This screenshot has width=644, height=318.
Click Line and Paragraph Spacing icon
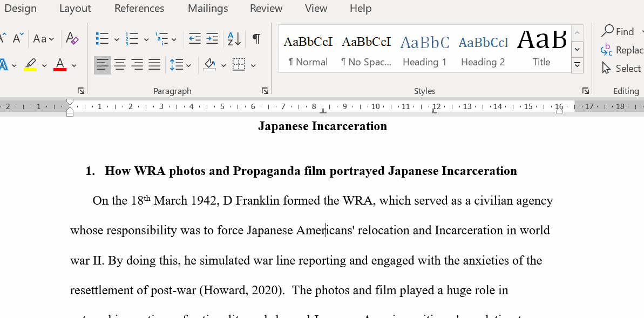click(177, 65)
